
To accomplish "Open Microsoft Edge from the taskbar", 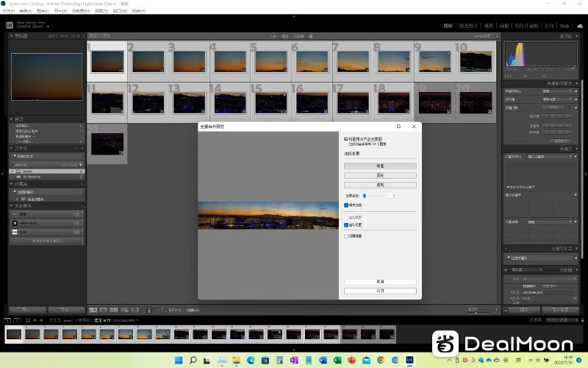I will [251, 360].
